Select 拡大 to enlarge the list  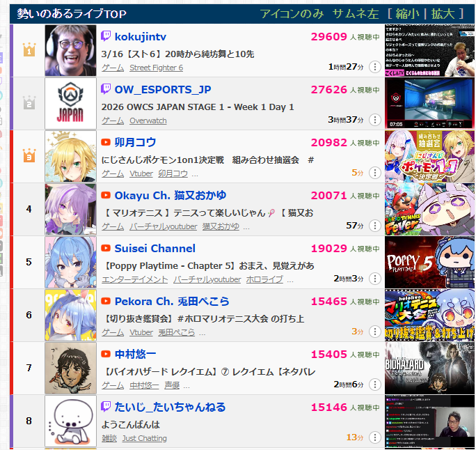click(443, 14)
